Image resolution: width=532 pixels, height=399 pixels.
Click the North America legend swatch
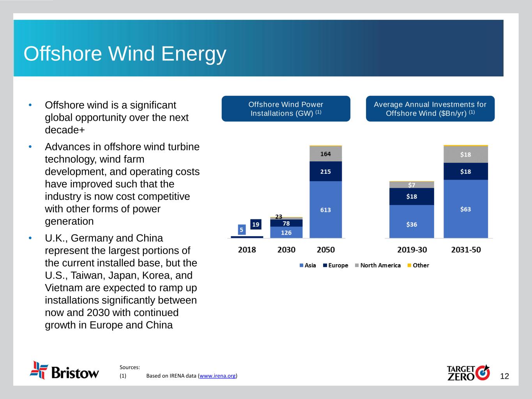click(x=357, y=265)
